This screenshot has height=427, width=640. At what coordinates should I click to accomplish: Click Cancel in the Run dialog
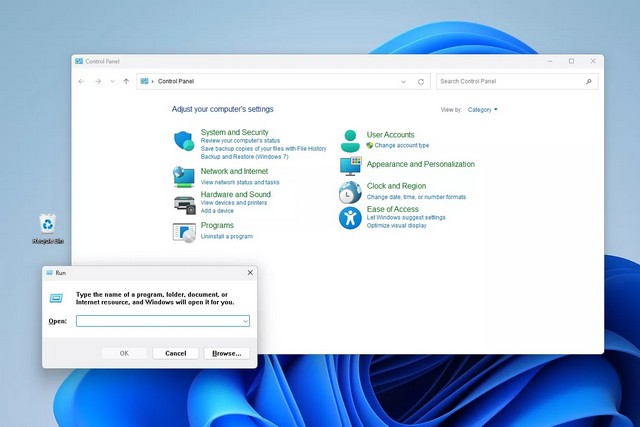click(176, 354)
